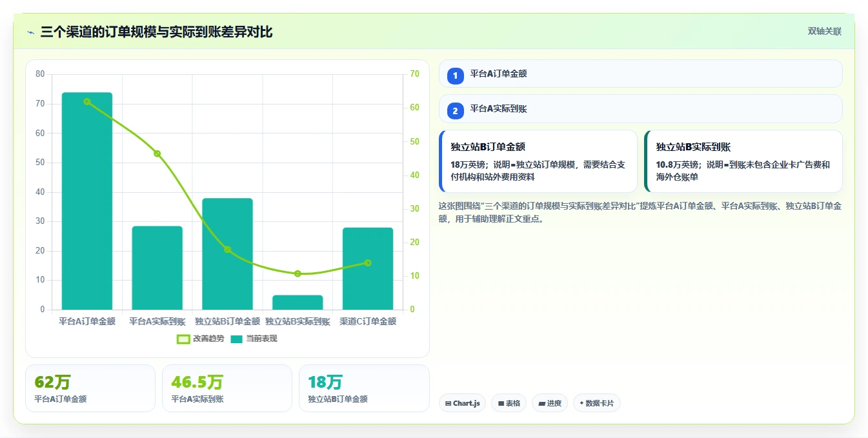Click the 18万英镑 description text
868x438 pixels.
tap(538, 170)
